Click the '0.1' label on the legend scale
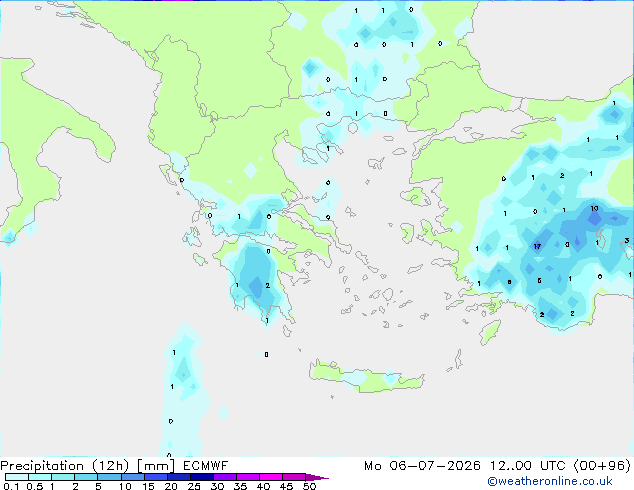The height and width of the screenshot is (490, 634). [x=11, y=486]
